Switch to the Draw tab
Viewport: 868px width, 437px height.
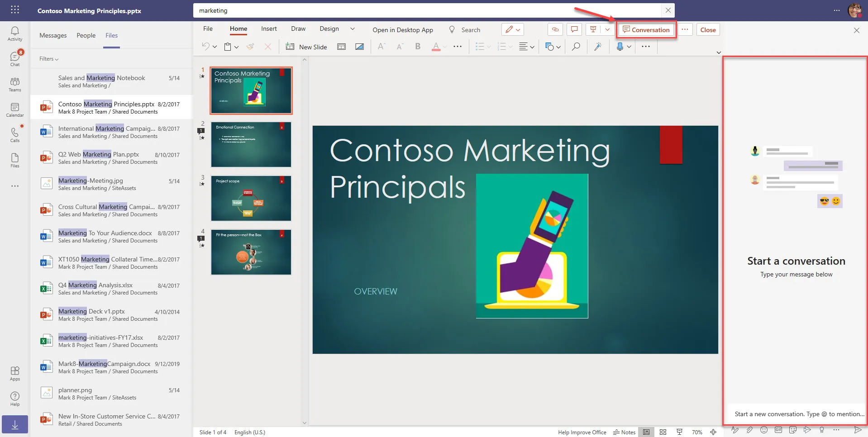(298, 29)
